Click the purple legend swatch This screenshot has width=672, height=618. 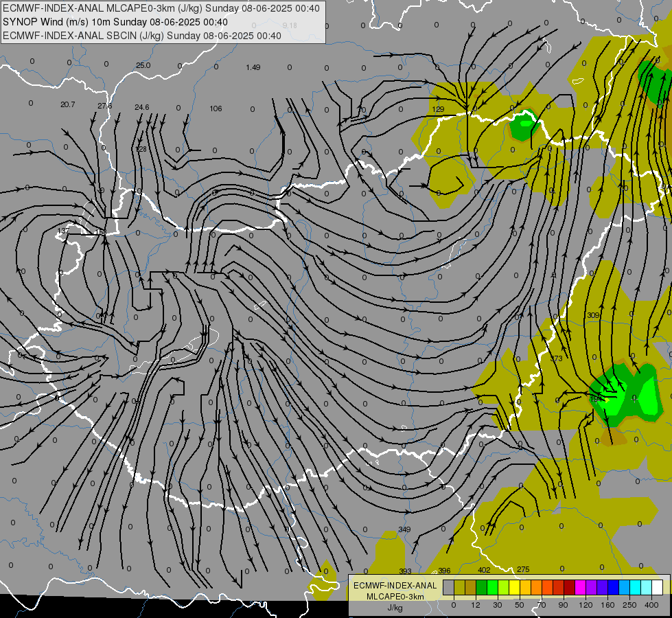592,587
